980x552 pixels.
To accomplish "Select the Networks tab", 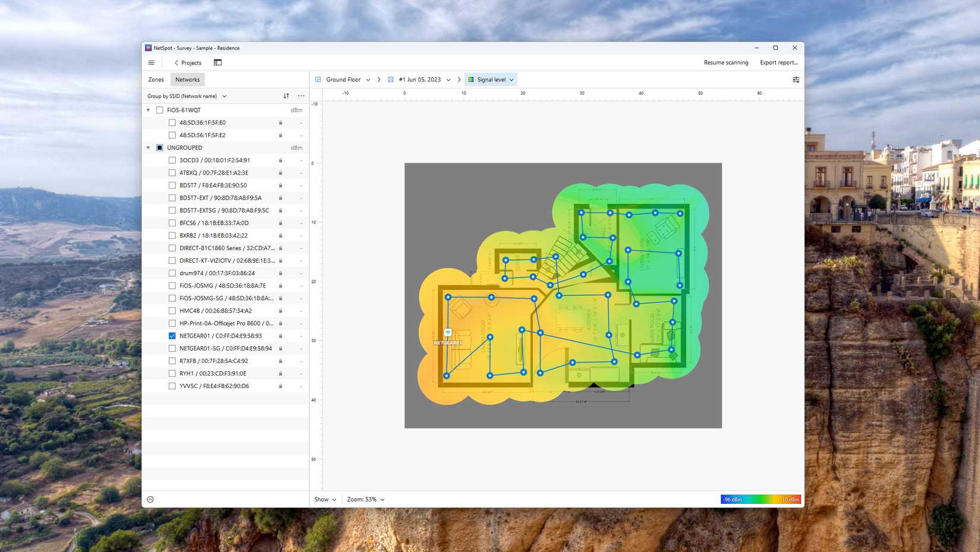I will pyautogui.click(x=187, y=80).
